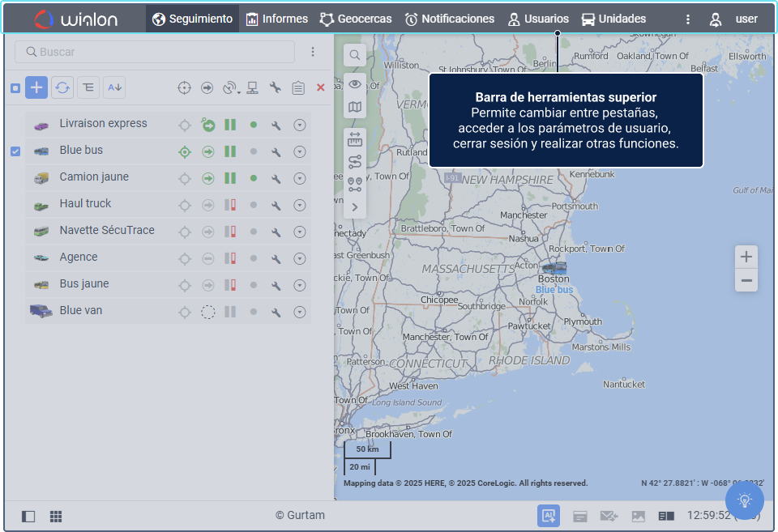Enable map tracking for Livraison express
The image size is (778, 532).
(x=185, y=126)
